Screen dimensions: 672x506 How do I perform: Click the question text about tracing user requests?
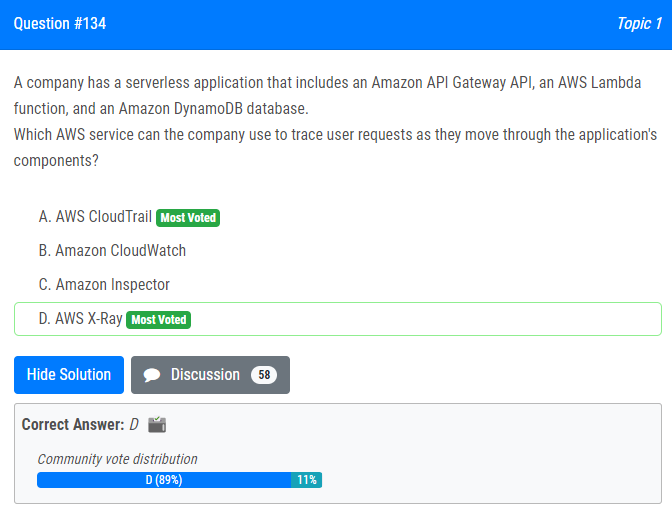(x=335, y=147)
